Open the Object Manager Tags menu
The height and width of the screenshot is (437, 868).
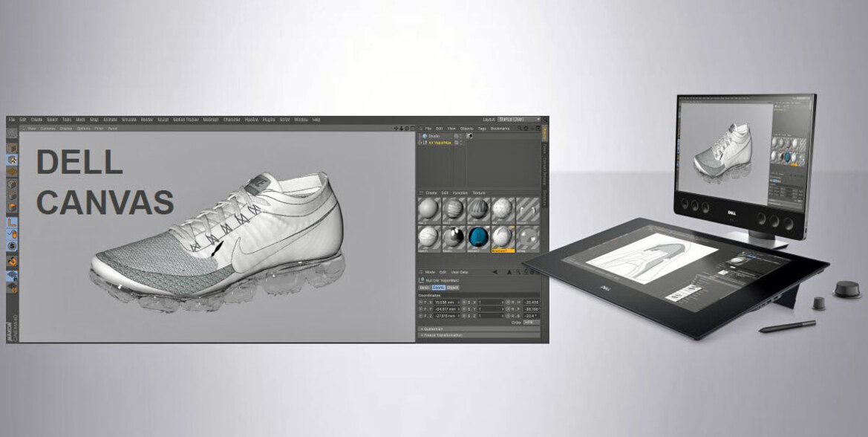pyautogui.click(x=482, y=128)
